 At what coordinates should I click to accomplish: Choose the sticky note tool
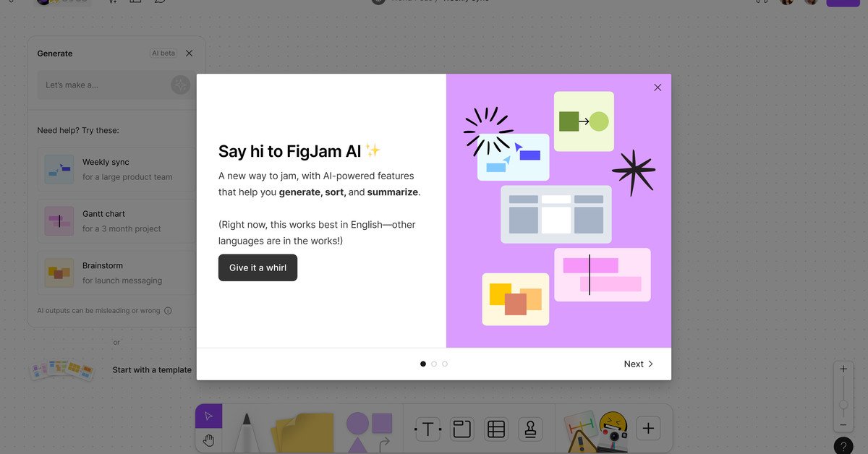click(302, 434)
